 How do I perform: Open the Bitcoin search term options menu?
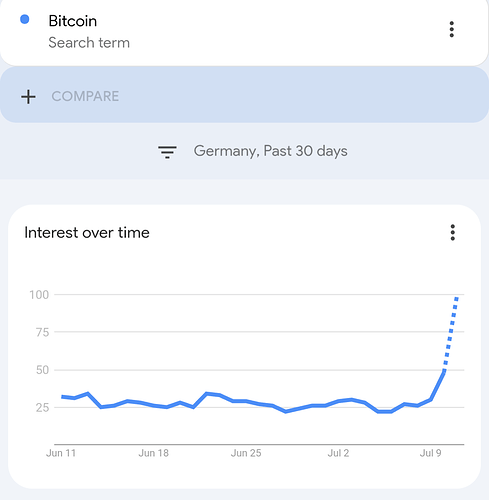451,29
